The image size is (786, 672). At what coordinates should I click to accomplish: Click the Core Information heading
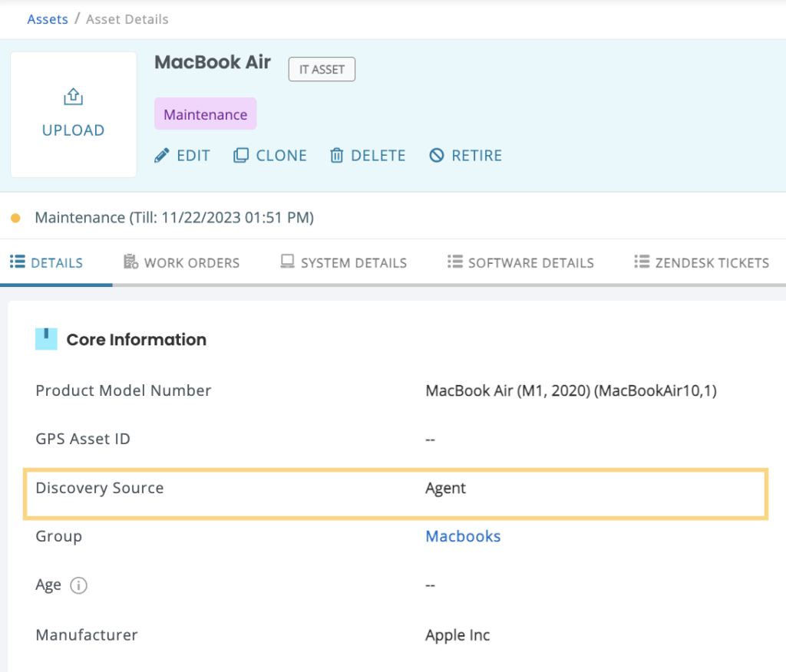point(137,339)
